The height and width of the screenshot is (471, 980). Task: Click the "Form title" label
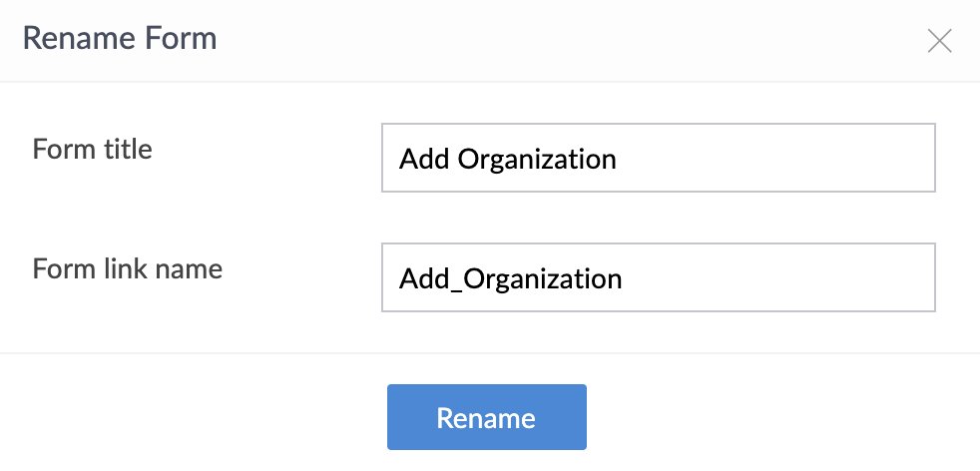tap(92, 150)
